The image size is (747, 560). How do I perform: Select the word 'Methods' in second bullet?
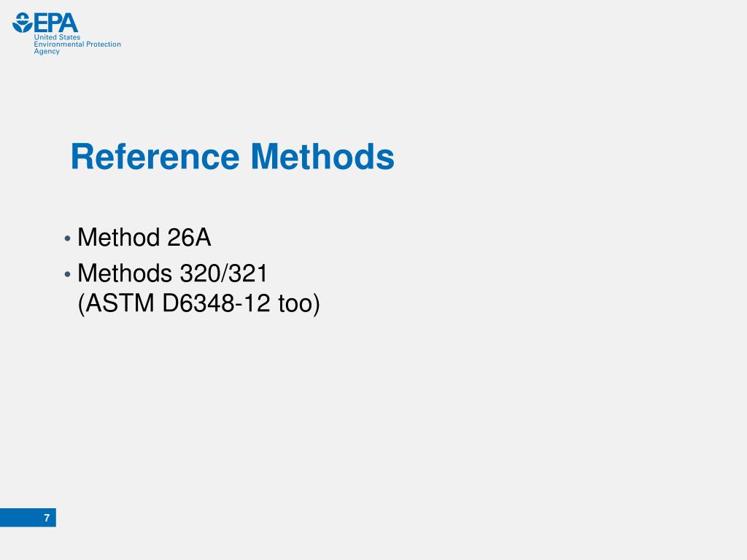124,273
